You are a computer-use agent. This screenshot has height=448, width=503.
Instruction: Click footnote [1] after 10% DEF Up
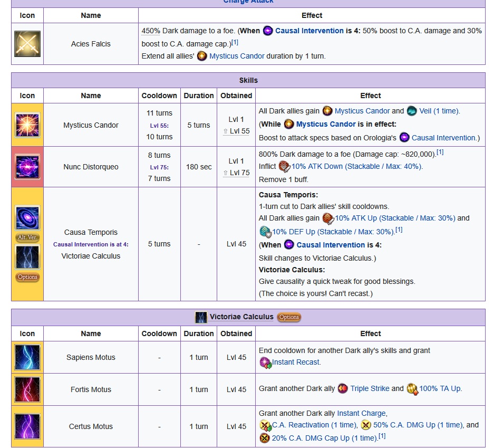coord(399,230)
